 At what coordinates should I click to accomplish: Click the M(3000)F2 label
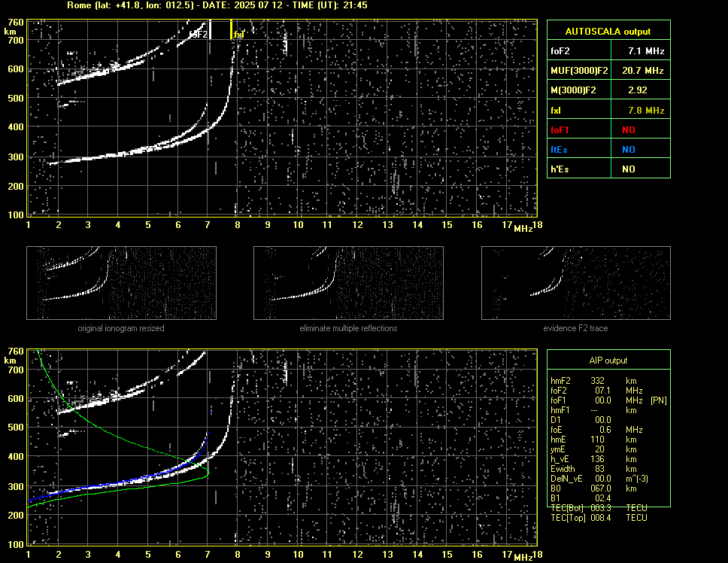pos(573,90)
